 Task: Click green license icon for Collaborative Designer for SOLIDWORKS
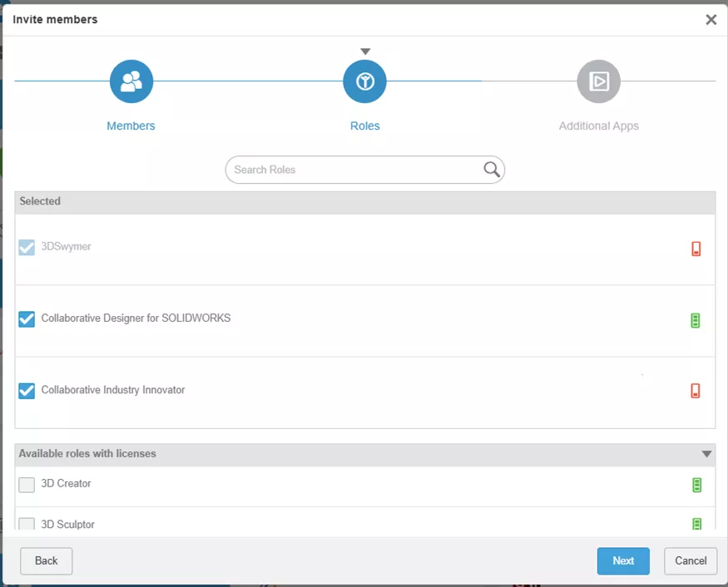coord(695,320)
